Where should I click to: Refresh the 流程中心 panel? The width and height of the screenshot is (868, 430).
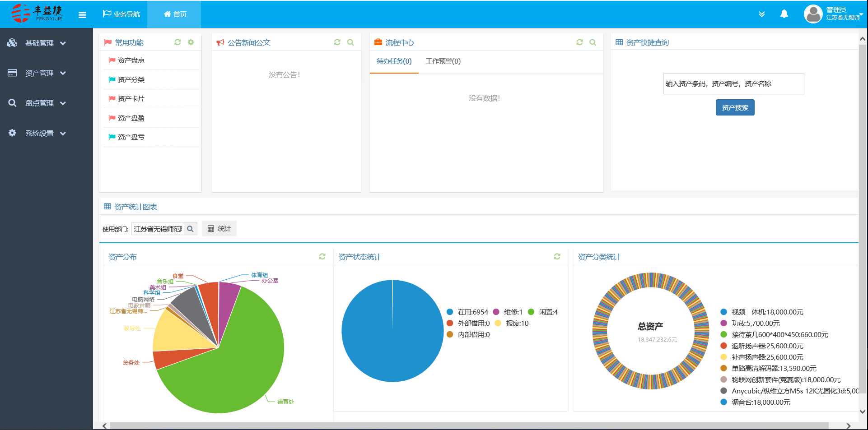579,42
